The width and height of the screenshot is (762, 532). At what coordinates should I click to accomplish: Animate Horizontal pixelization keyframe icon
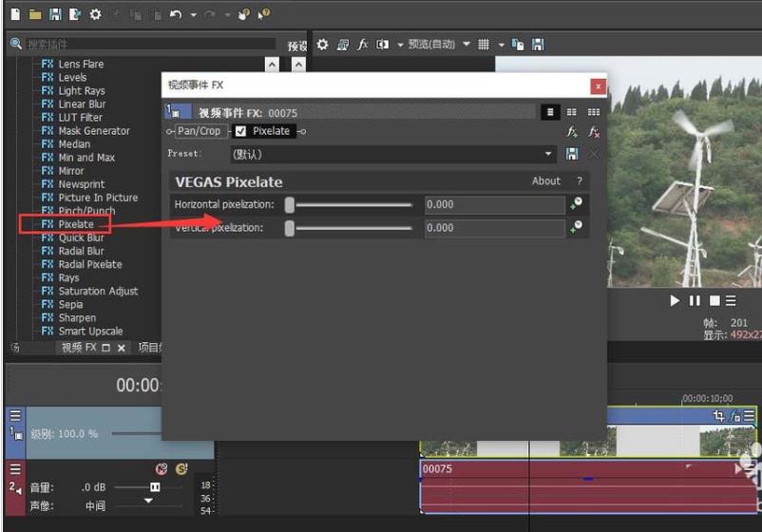tap(577, 203)
